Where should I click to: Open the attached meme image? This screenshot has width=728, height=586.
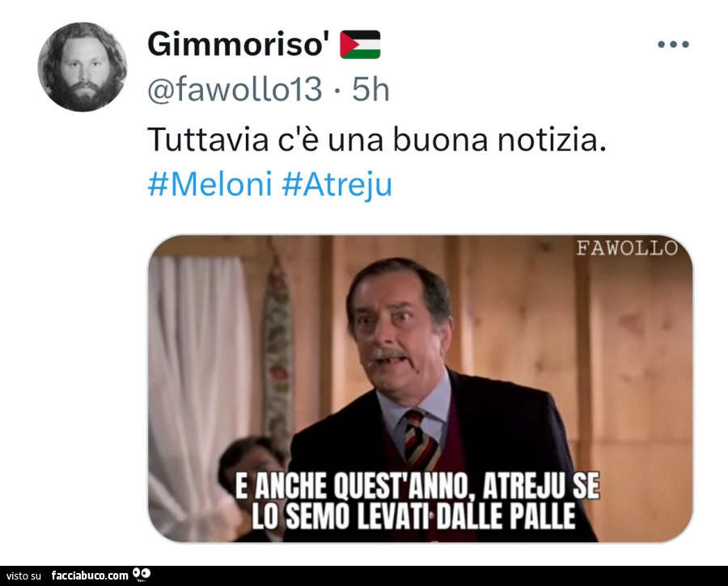420,388
